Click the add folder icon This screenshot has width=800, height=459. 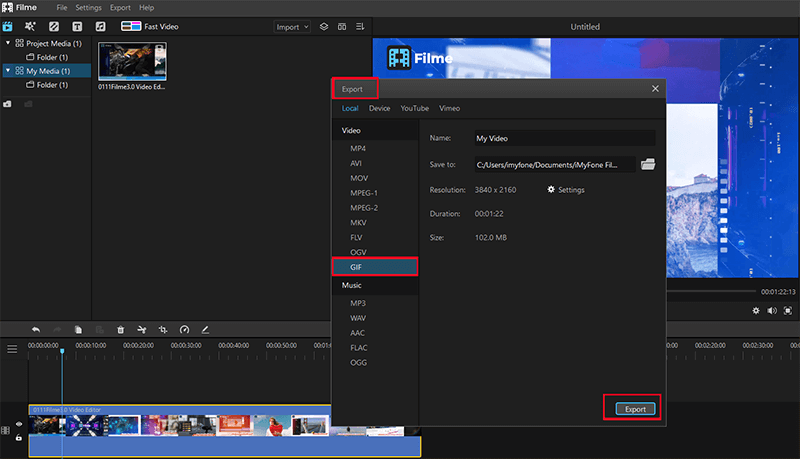[x=7, y=104]
